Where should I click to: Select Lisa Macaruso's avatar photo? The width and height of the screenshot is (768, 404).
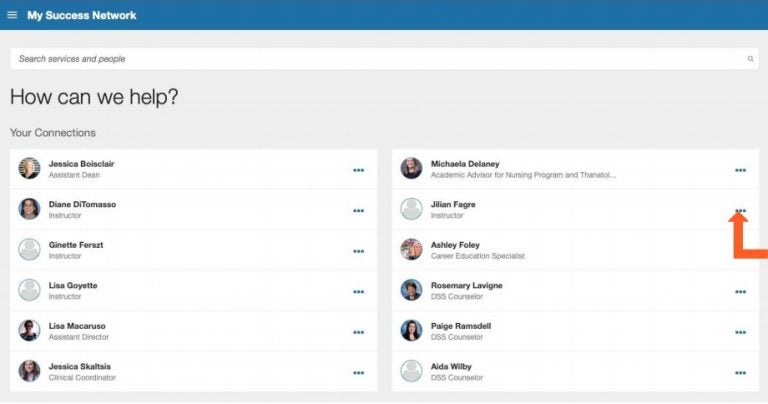coord(30,331)
